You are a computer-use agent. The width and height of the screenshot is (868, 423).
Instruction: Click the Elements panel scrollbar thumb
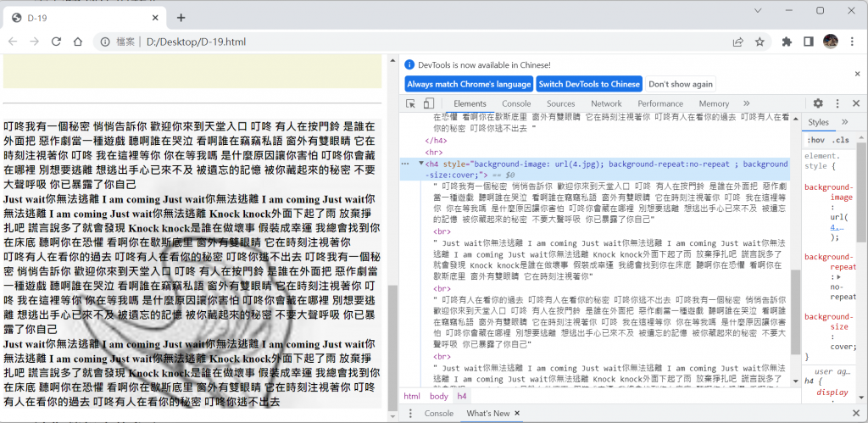pyautogui.click(x=795, y=312)
